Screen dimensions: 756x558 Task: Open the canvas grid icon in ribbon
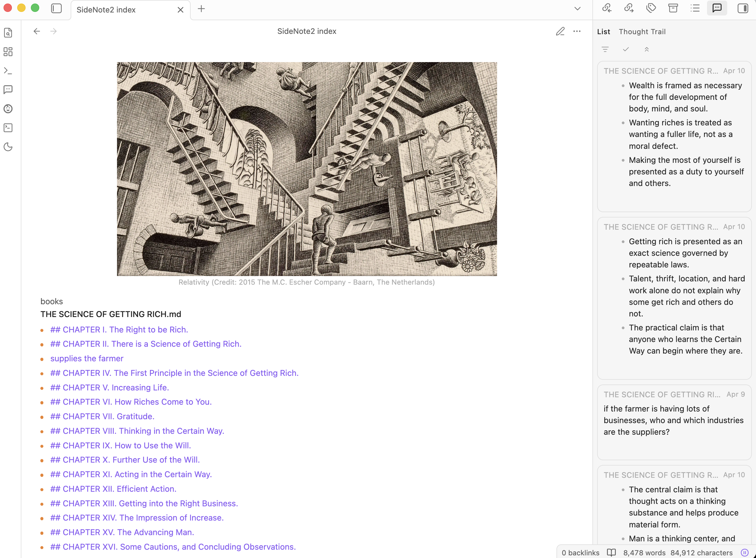(x=8, y=52)
